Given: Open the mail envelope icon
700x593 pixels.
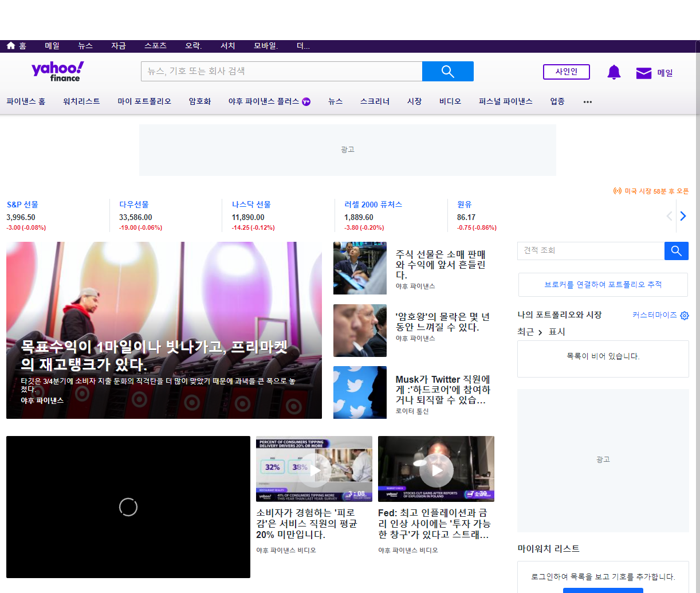Looking at the screenshot, I should (644, 73).
